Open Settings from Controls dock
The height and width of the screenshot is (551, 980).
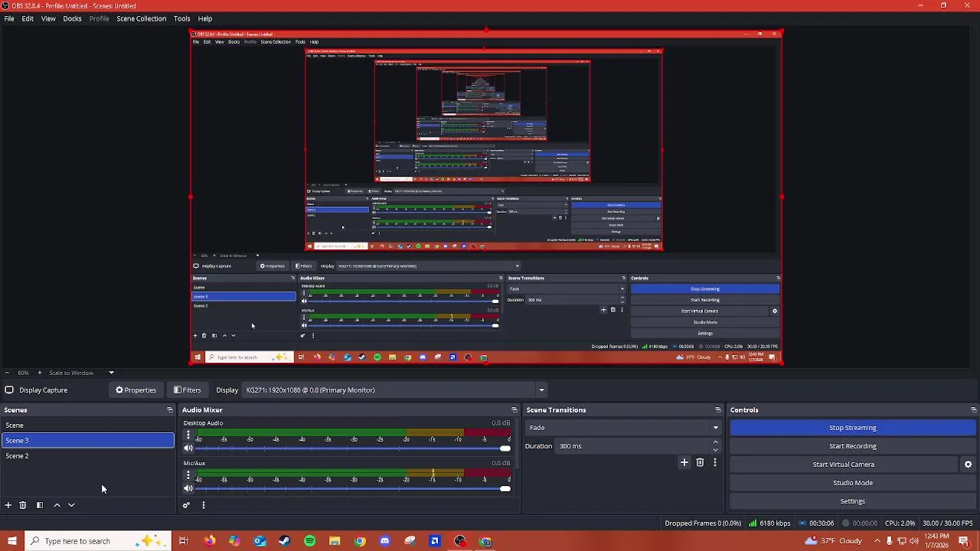(x=852, y=501)
